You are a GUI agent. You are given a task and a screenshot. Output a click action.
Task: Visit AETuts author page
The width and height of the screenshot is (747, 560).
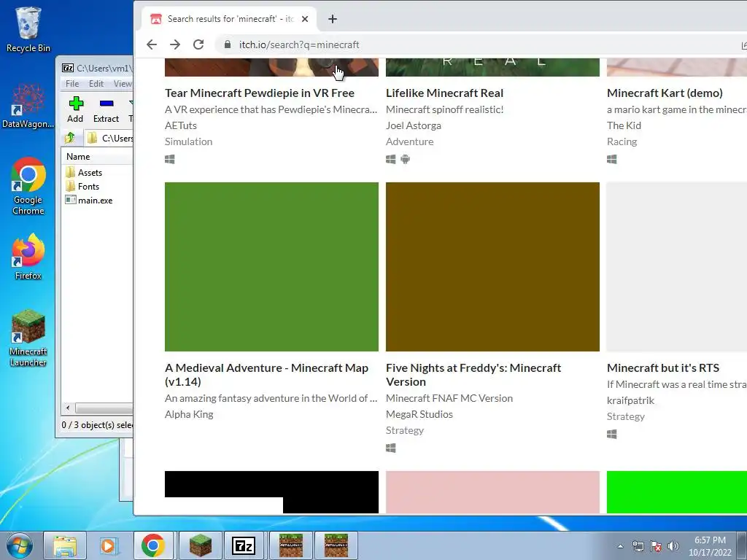point(181,125)
